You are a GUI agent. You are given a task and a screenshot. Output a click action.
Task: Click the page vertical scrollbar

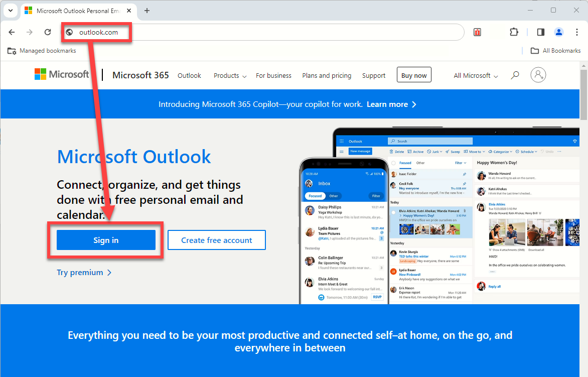coord(583,94)
